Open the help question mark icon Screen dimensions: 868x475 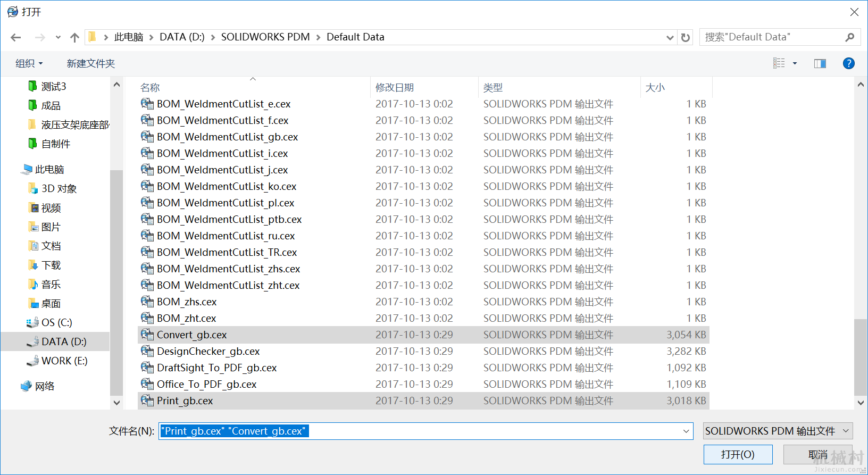coord(849,63)
